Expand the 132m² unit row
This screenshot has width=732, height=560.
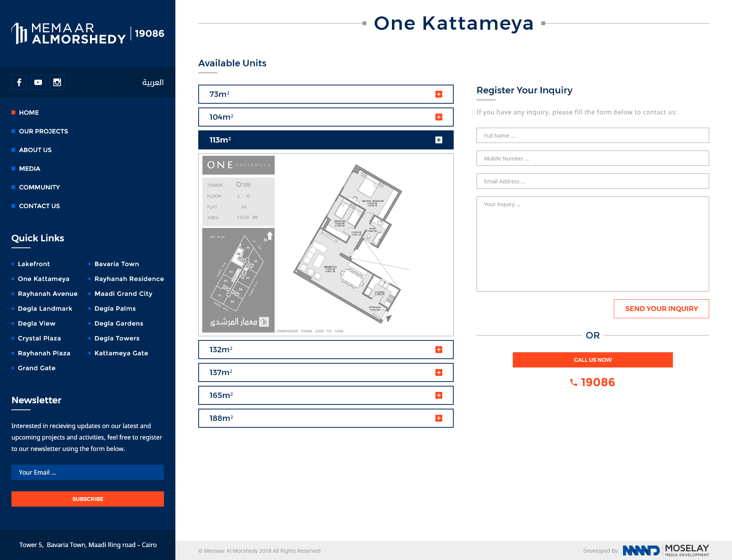pyautogui.click(x=326, y=350)
